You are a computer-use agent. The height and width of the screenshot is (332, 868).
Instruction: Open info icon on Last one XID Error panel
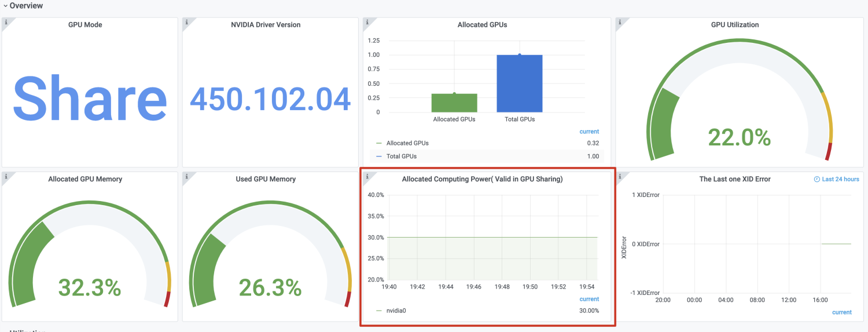(620, 176)
